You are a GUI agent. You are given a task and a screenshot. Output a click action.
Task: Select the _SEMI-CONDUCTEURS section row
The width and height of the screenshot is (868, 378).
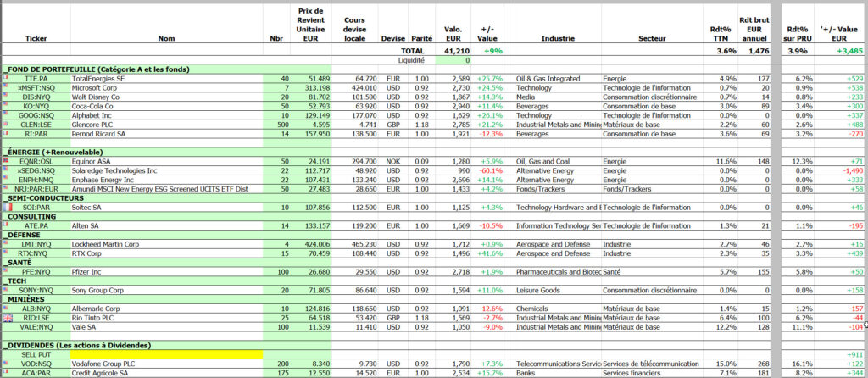click(x=167, y=197)
